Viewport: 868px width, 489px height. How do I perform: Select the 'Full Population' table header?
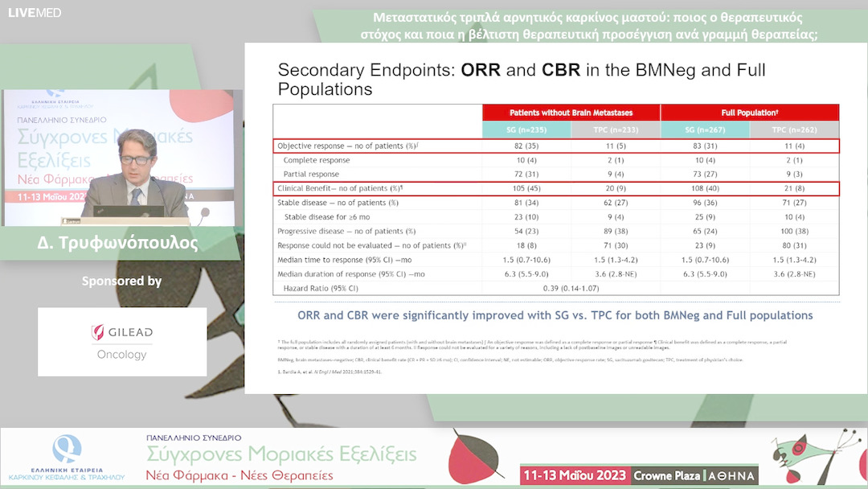[749, 113]
